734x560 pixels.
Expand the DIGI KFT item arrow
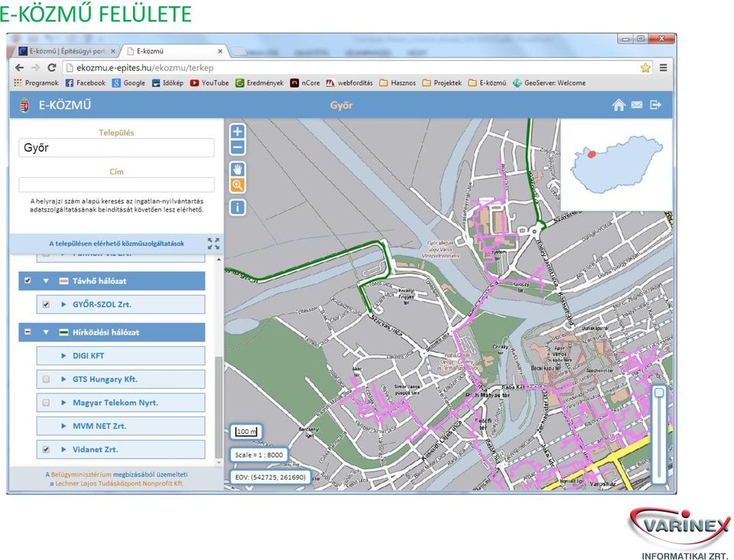tap(63, 355)
